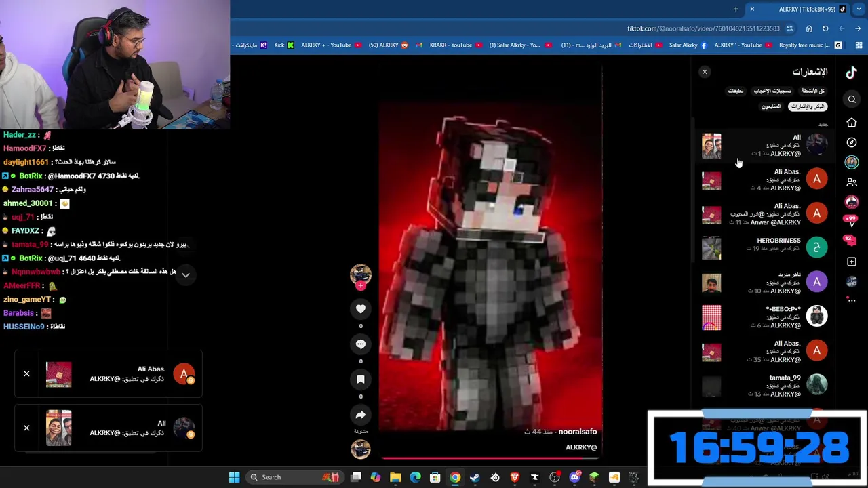Open the Royalty free music bookmark
Viewport: 868px width, 488px height.
point(810,45)
